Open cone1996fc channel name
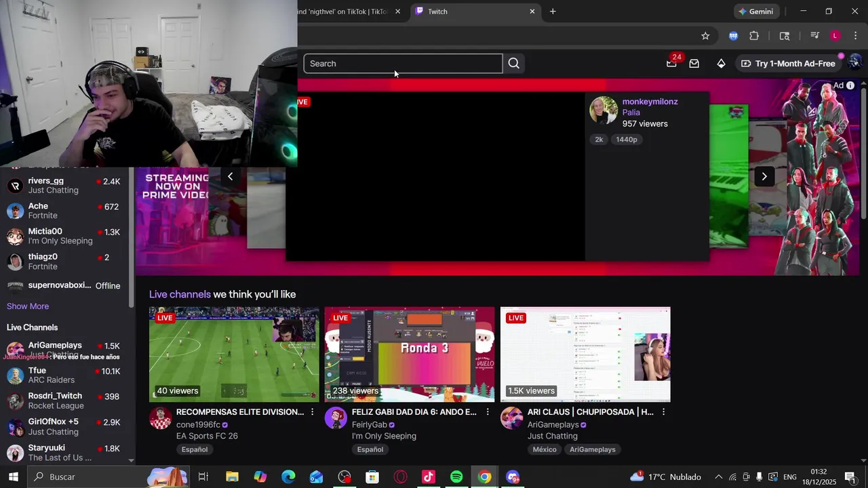The height and width of the screenshot is (488, 868). point(198,425)
